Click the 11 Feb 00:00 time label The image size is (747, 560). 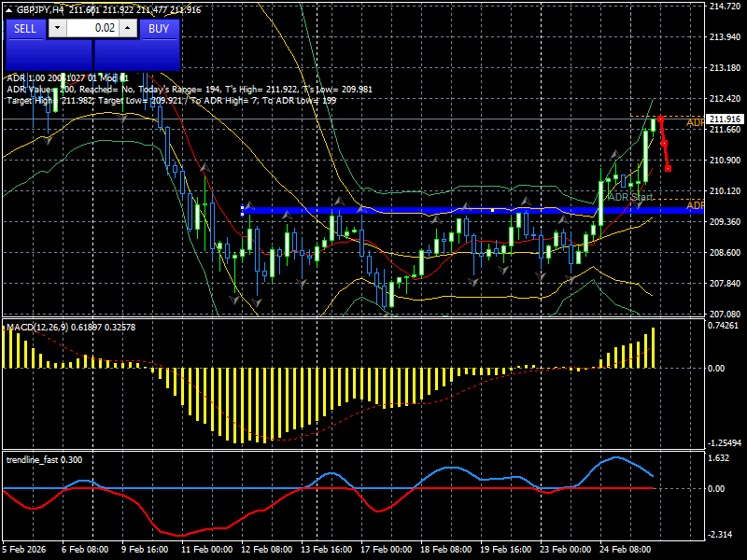pos(206,549)
